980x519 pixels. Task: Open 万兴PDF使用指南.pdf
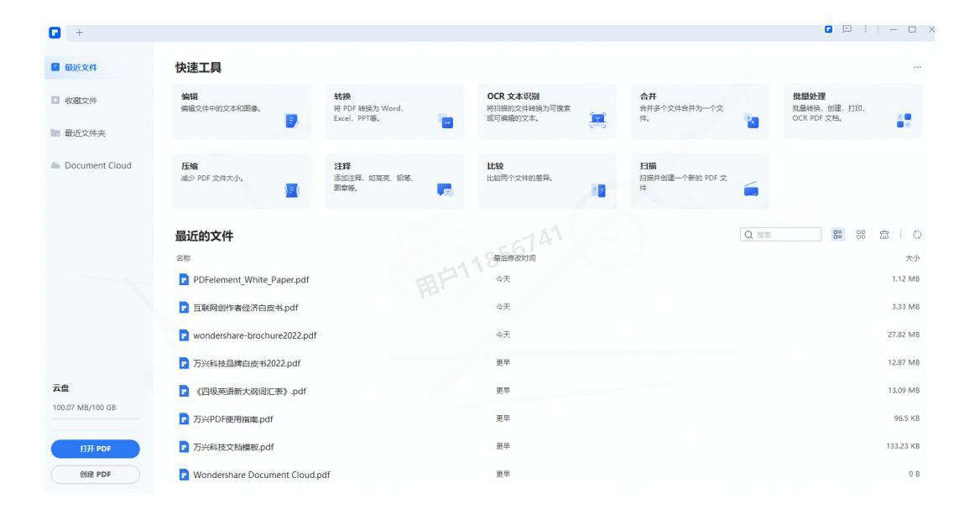point(232,419)
